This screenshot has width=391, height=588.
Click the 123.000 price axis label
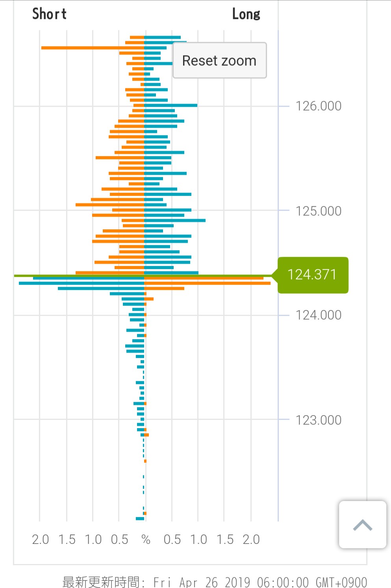(318, 420)
